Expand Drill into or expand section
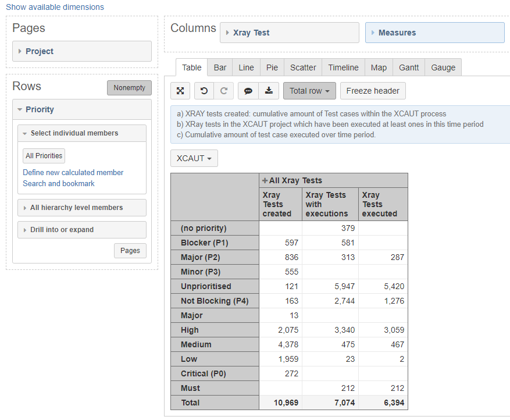Viewport: 510px width, 420px height. click(82, 230)
